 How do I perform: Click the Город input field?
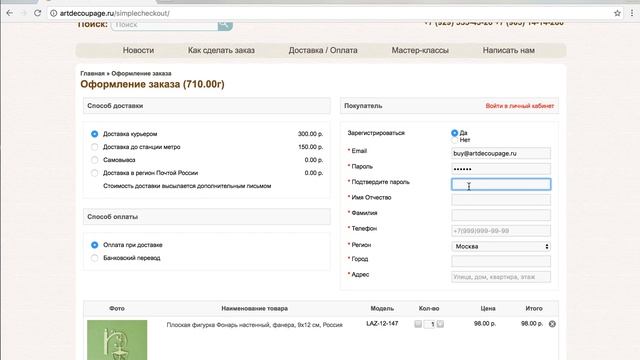coord(501,261)
